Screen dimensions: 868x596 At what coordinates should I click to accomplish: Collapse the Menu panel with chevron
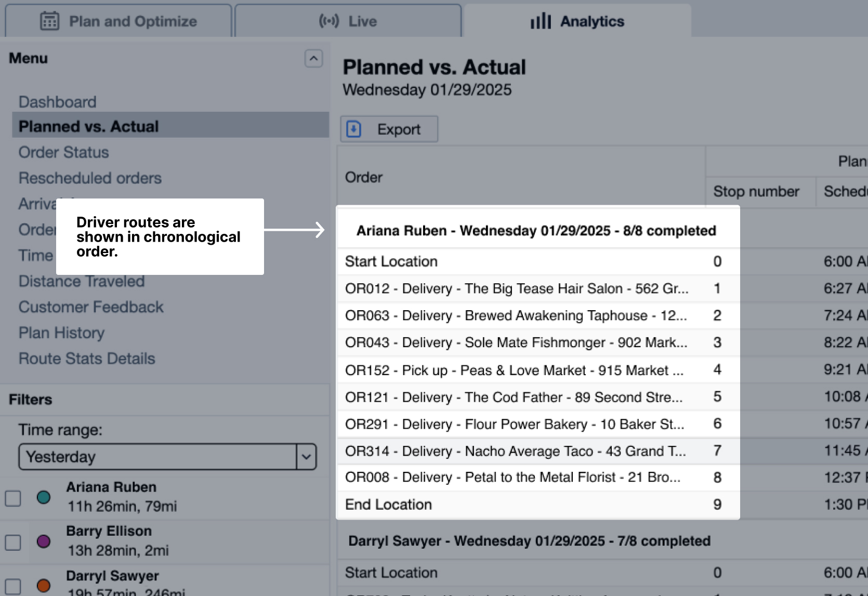tap(313, 59)
